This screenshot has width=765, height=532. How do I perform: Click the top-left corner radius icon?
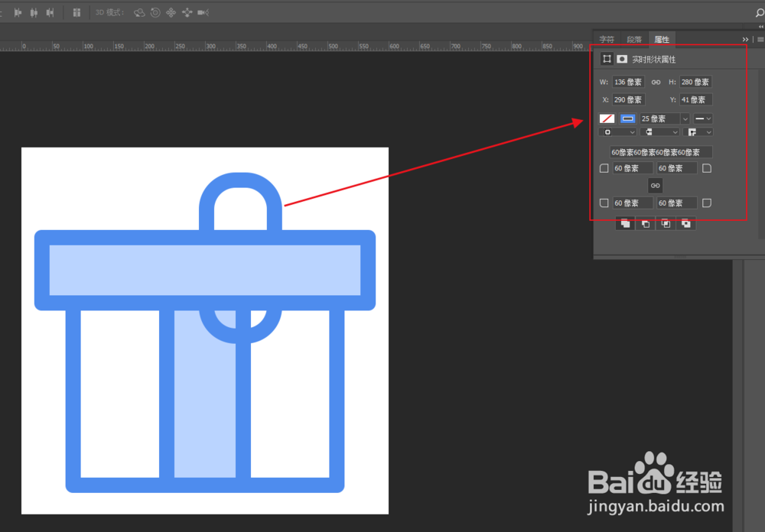(604, 168)
